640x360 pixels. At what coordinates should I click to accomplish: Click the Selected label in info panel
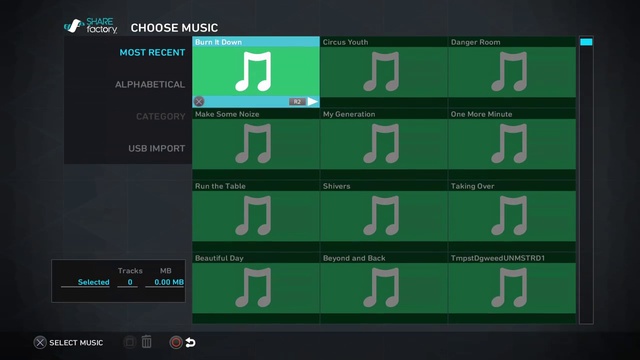pos(93,282)
